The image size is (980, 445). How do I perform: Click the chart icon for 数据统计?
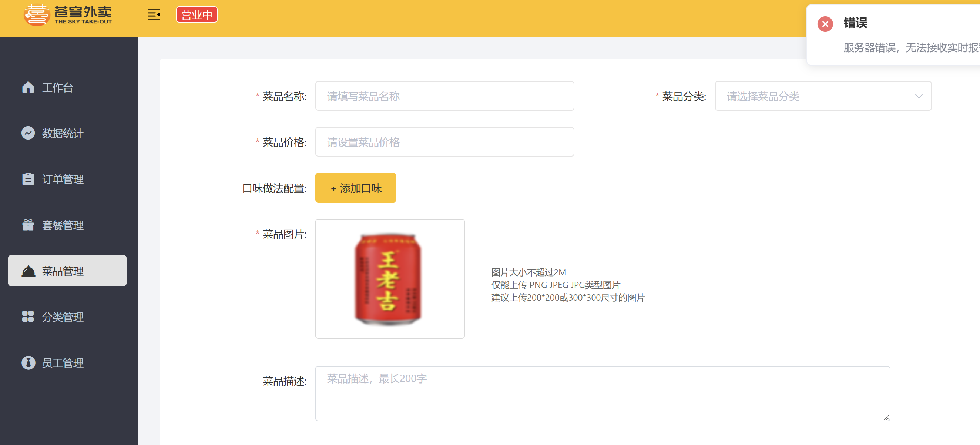[x=28, y=133]
